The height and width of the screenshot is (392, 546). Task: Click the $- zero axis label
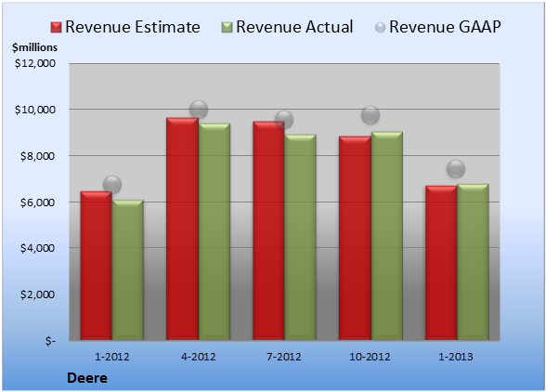click(x=50, y=341)
